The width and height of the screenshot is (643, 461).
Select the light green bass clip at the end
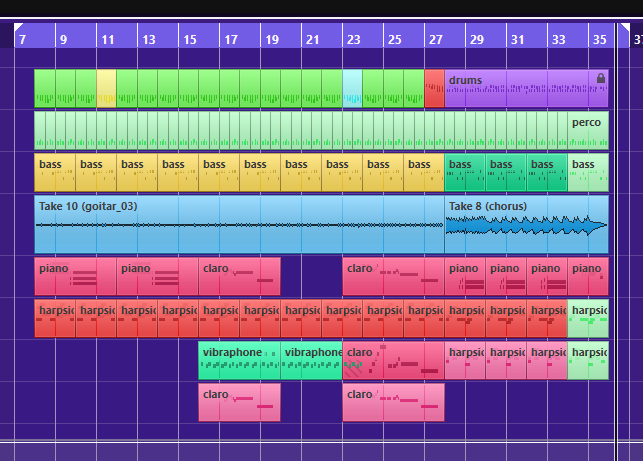(x=588, y=172)
